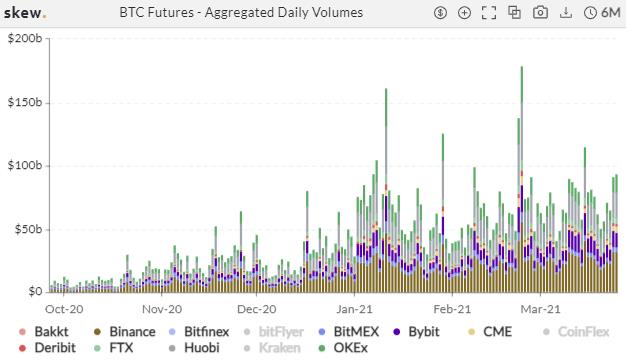Toggle BitMEX series in legend
Viewport: 626px width, 363px height.
(x=349, y=331)
